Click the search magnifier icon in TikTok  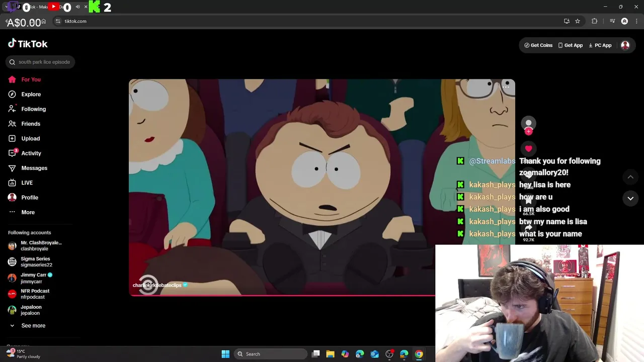pos(12,62)
